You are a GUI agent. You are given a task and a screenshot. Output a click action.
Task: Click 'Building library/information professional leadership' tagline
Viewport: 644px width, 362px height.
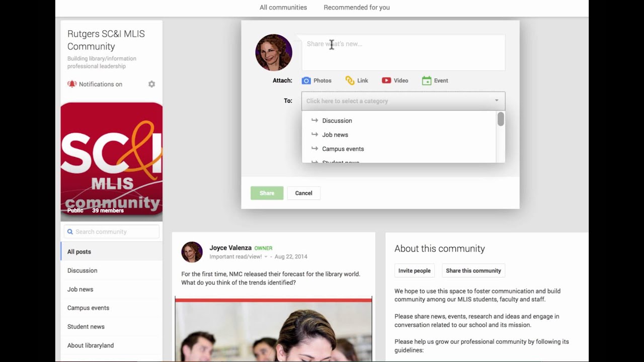pyautogui.click(x=102, y=62)
